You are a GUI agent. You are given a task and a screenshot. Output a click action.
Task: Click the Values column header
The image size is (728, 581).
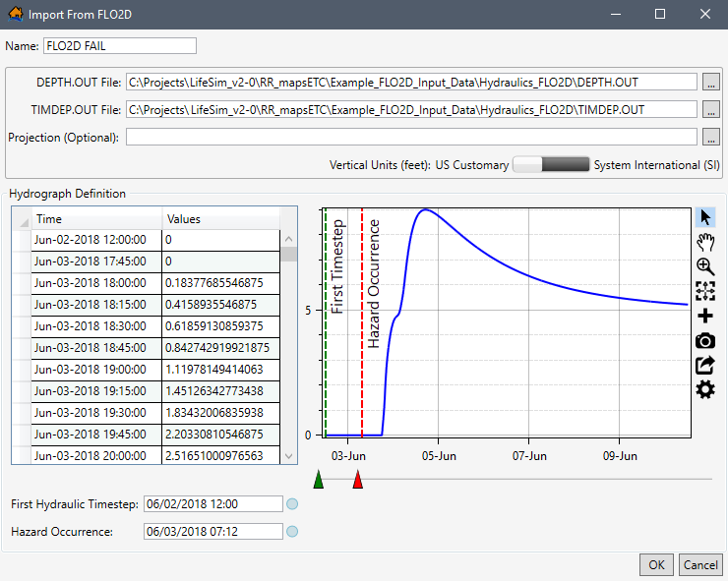tap(221, 219)
